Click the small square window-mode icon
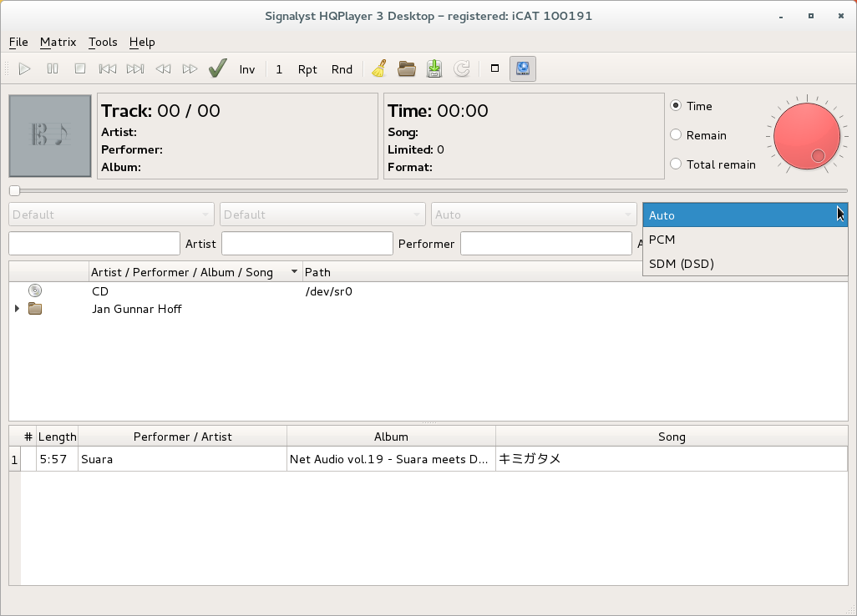The image size is (857, 616). pyautogui.click(x=494, y=68)
